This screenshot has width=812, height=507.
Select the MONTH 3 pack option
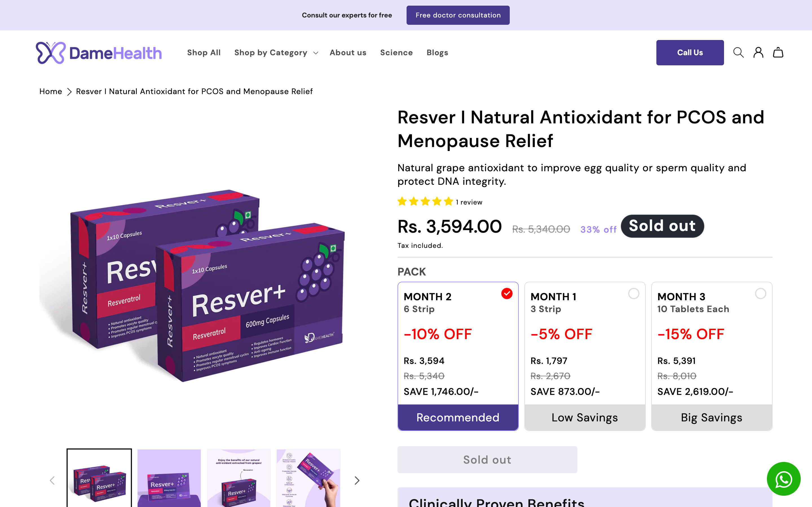712,356
